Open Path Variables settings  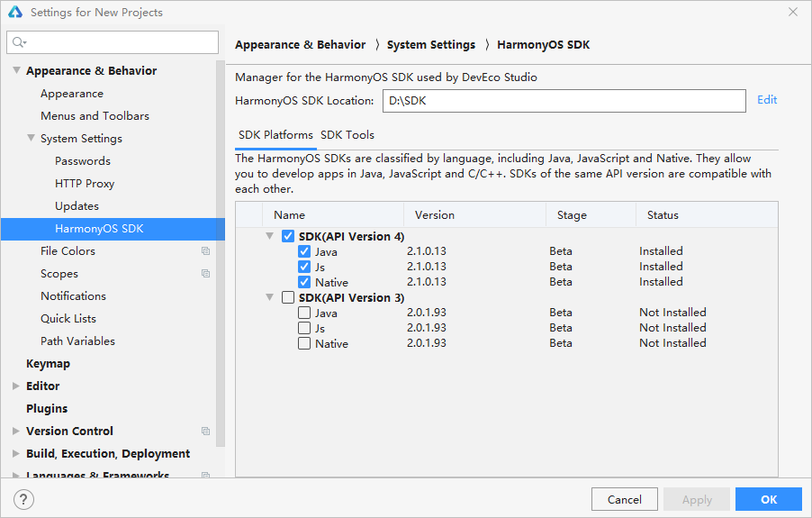pos(77,341)
